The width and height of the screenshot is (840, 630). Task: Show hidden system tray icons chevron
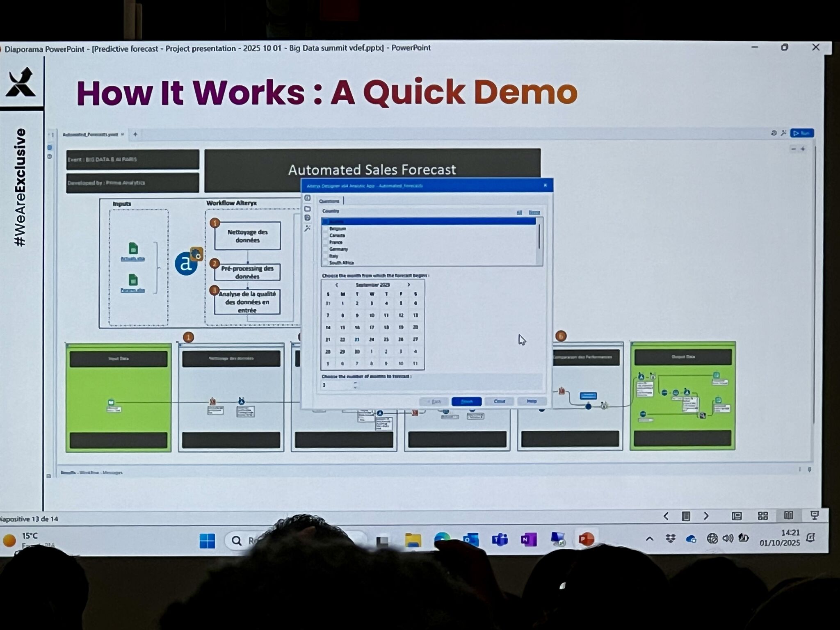[x=650, y=539]
